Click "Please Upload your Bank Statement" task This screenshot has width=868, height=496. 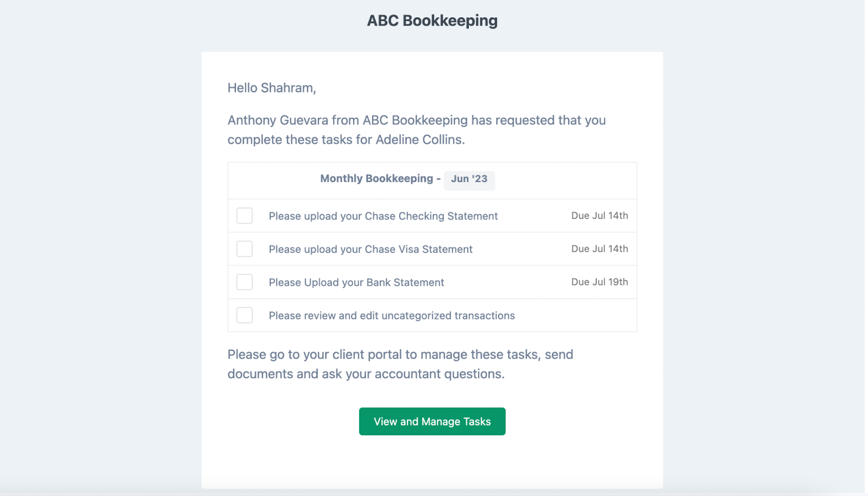click(356, 282)
